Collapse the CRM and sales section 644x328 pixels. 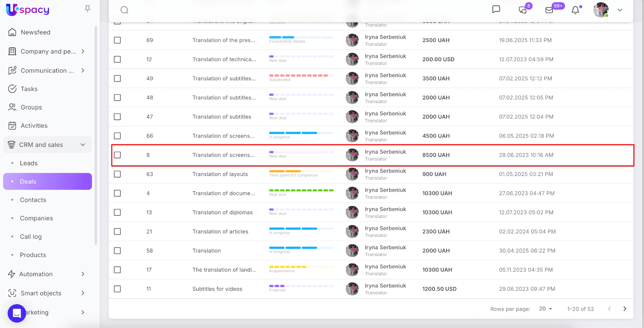pyautogui.click(x=83, y=145)
